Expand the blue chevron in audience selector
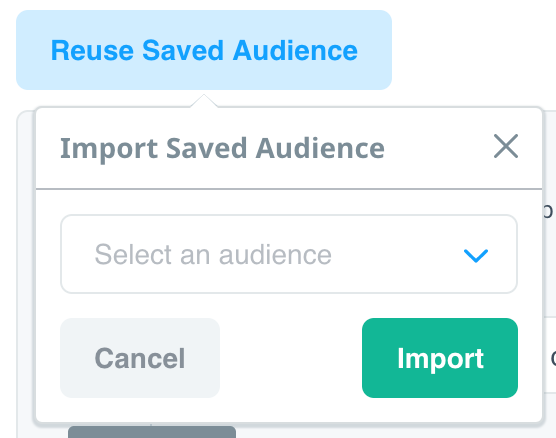Image resolution: width=556 pixels, height=438 pixels. pos(476,255)
